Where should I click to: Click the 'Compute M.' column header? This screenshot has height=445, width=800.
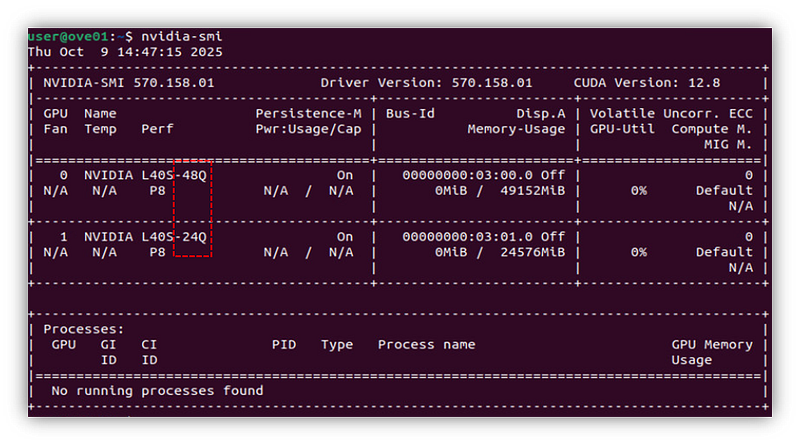point(712,129)
